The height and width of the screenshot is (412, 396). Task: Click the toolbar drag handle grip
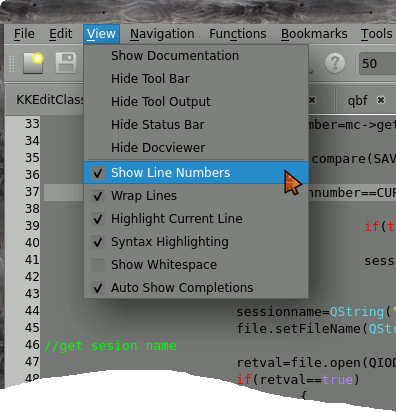(x=11, y=63)
